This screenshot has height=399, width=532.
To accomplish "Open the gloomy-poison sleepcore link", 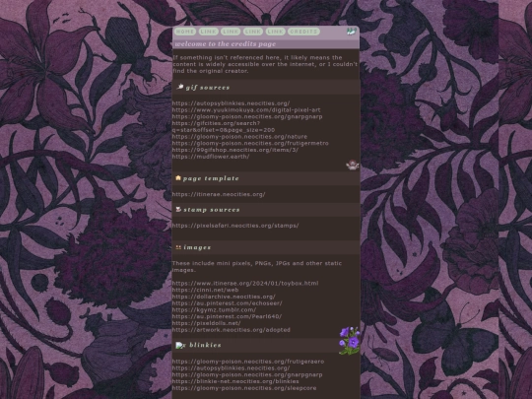I will [244, 388].
